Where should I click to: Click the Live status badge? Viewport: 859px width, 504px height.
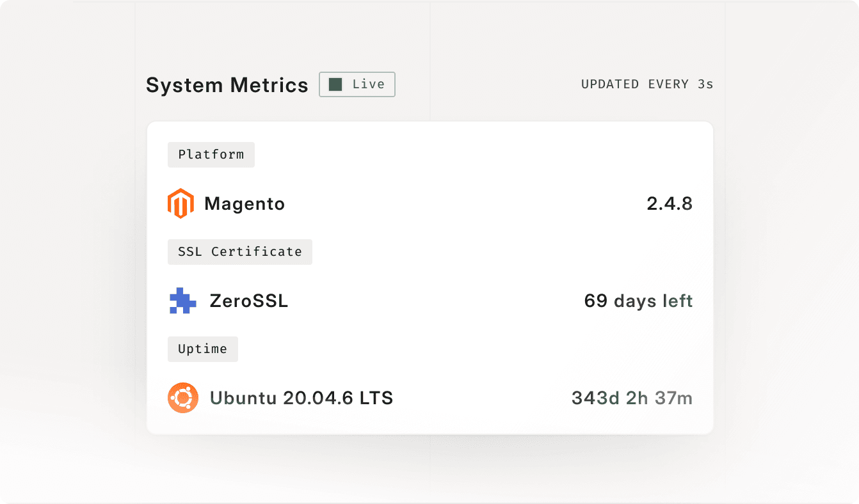(357, 84)
